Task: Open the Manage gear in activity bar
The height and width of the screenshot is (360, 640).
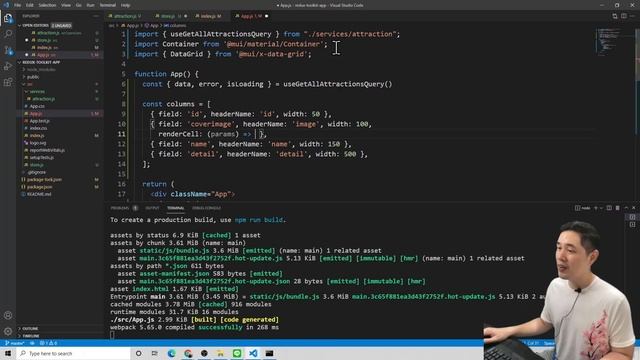Action: [8, 331]
